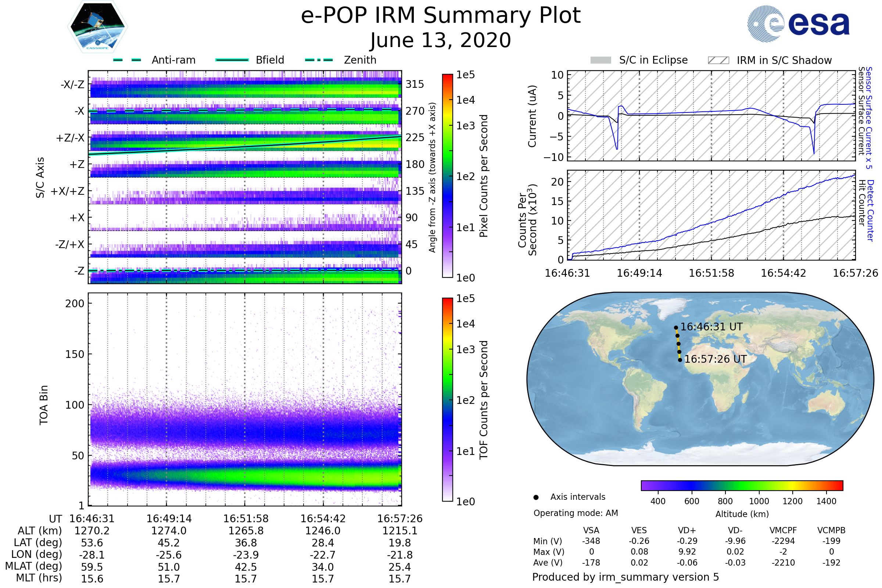Click the Pixel Counts per Second colorbar

447,176
